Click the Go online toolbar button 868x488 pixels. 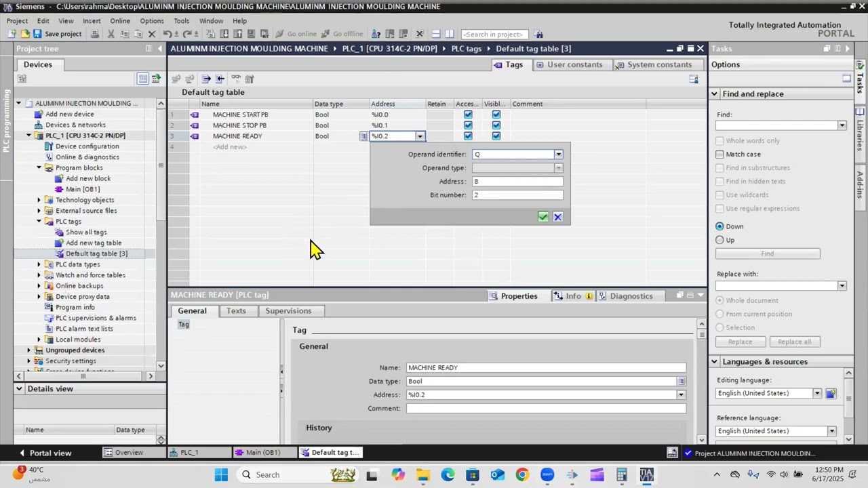[296, 34]
